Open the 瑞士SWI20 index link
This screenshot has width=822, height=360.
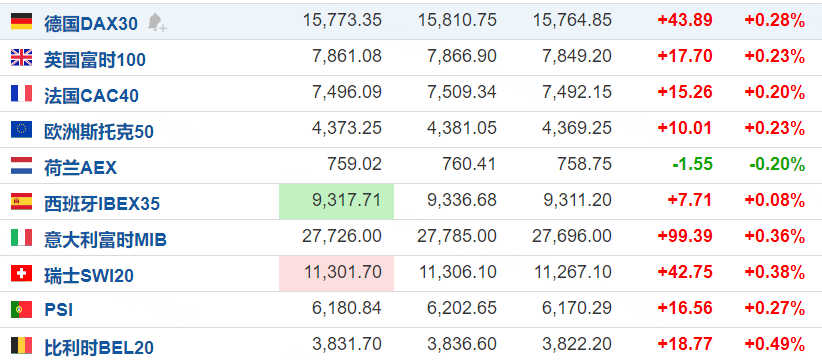coord(89,276)
